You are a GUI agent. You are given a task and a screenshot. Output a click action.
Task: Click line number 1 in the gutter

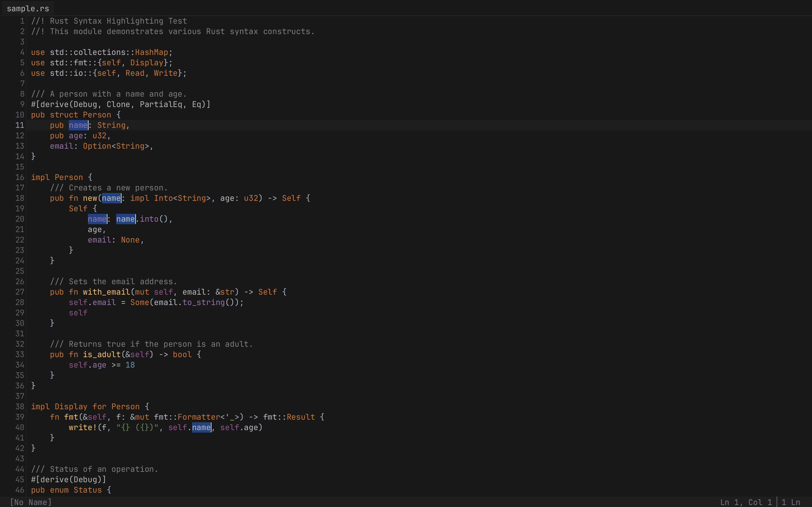pyautogui.click(x=22, y=21)
